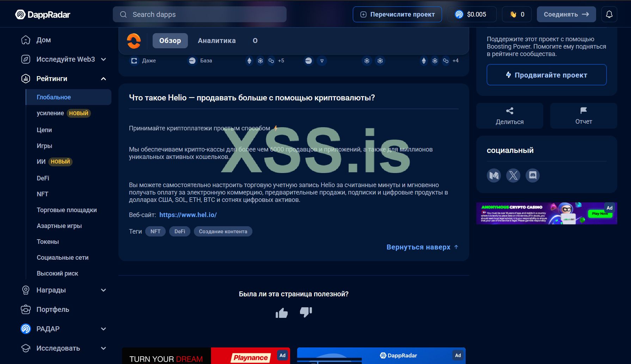Show the +5 additional chains

[281, 61]
